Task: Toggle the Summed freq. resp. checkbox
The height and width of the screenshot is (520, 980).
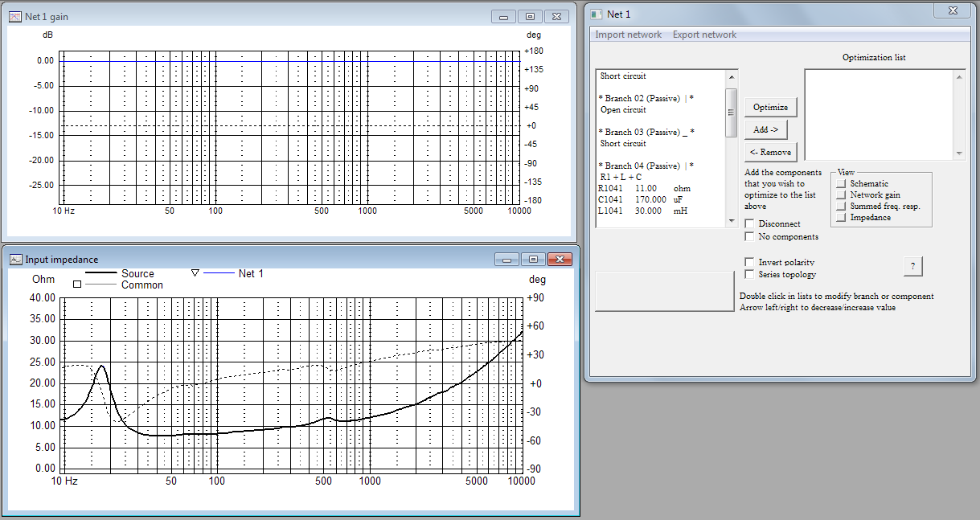Action: 842,207
